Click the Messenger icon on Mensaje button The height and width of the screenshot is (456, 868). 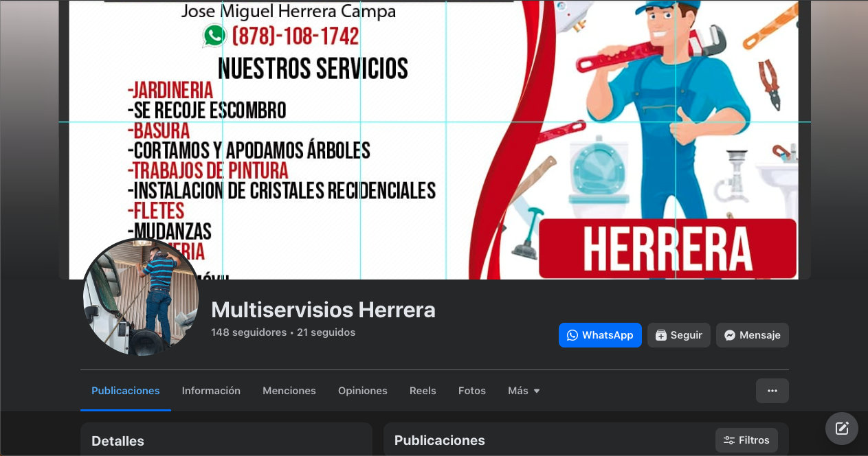point(729,335)
